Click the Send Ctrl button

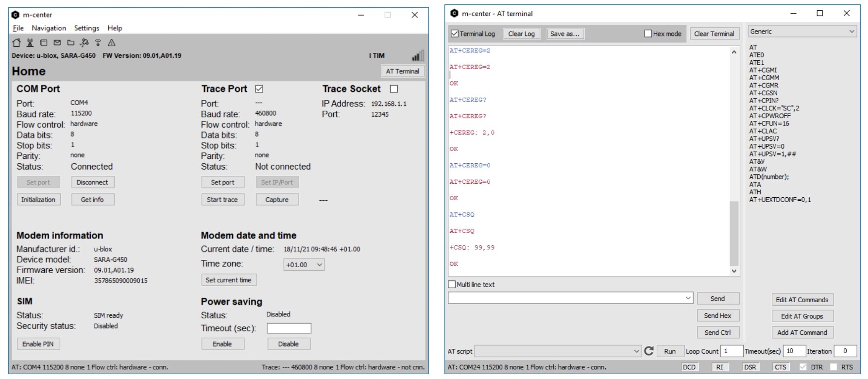(718, 332)
